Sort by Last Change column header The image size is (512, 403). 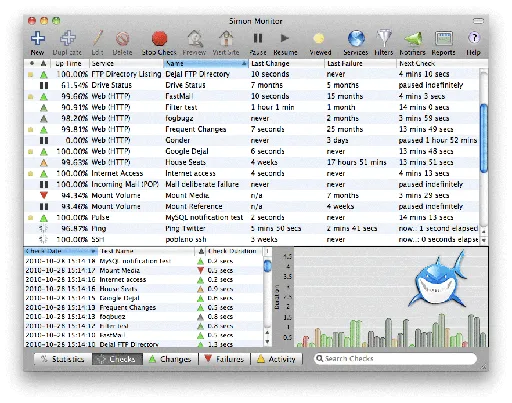(x=287, y=63)
